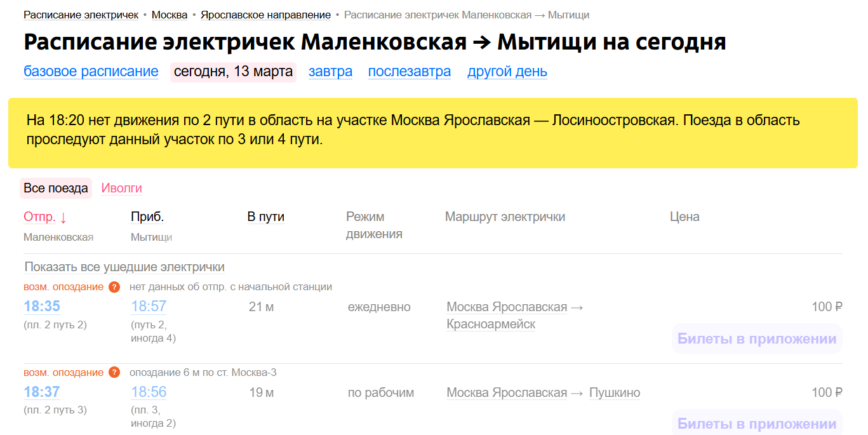Viewport: 868px width, 435px height.
Task: Open the 18:56 arrival time link
Action: (149, 392)
